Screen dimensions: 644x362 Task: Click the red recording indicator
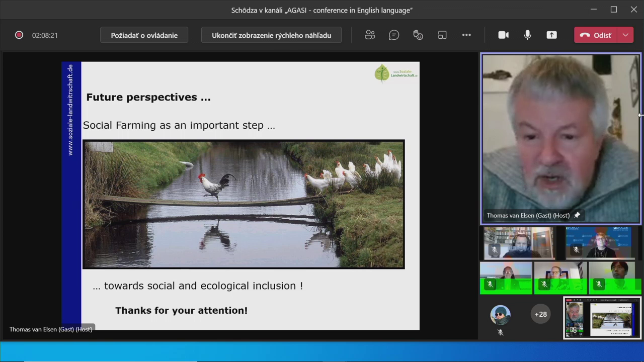click(19, 35)
